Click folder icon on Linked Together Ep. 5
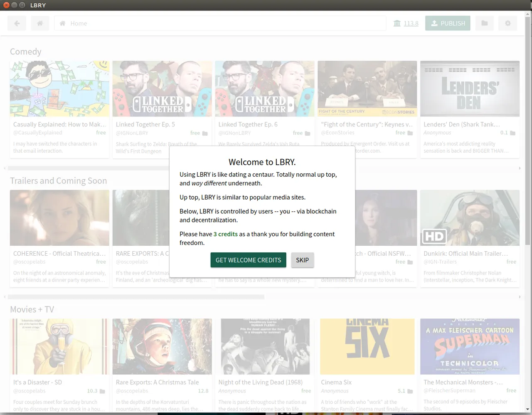 [x=205, y=133]
